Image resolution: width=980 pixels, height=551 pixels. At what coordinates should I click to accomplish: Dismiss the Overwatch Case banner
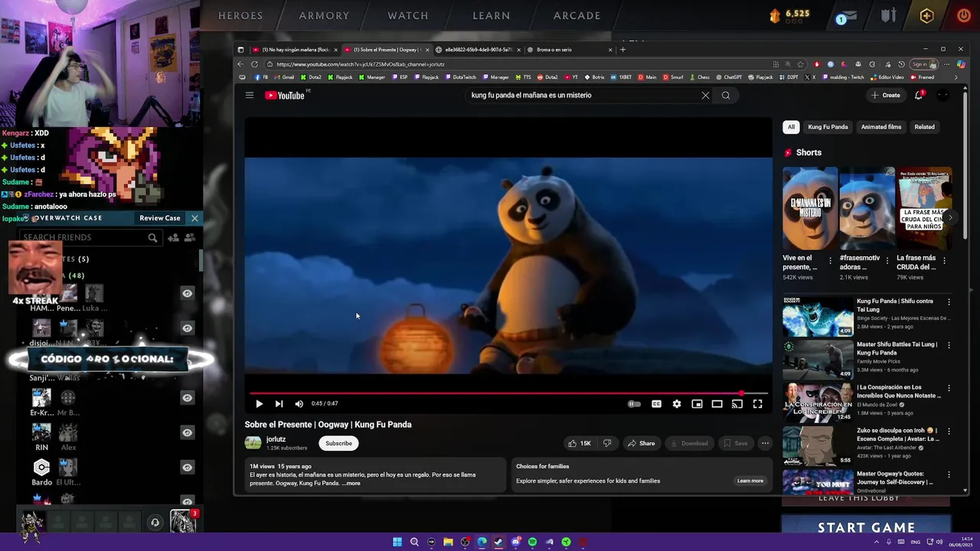194,218
